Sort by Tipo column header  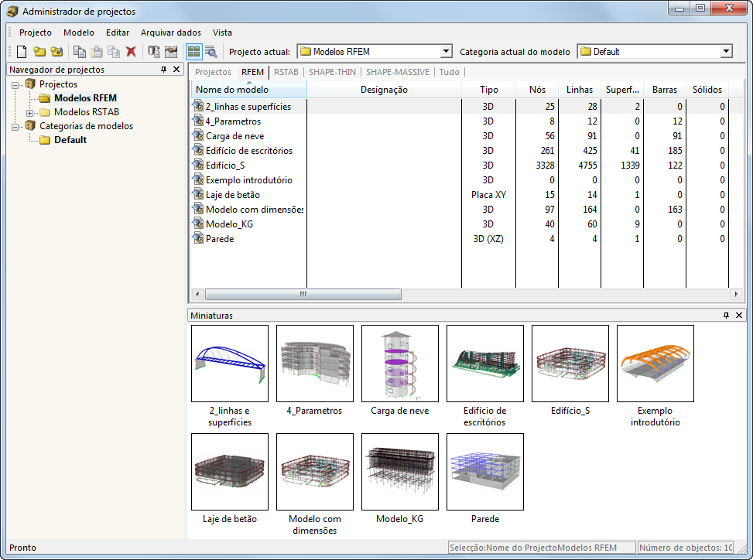(489, 90)
